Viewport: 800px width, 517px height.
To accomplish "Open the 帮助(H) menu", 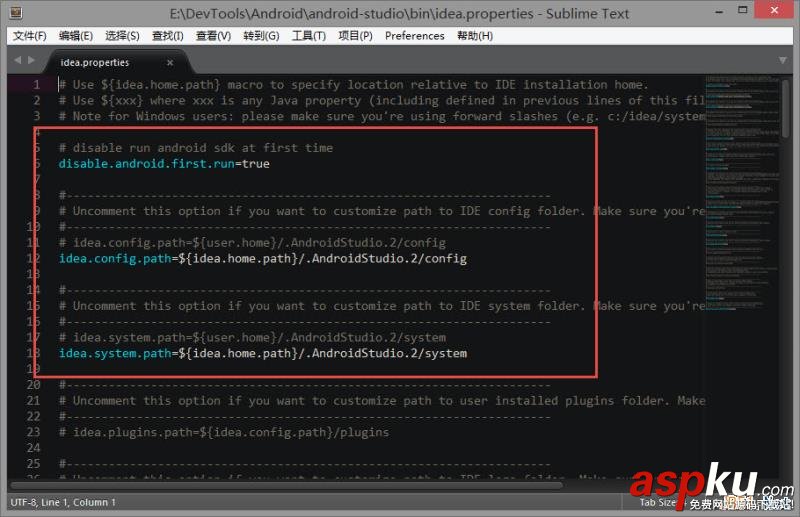I will [475, 36].
